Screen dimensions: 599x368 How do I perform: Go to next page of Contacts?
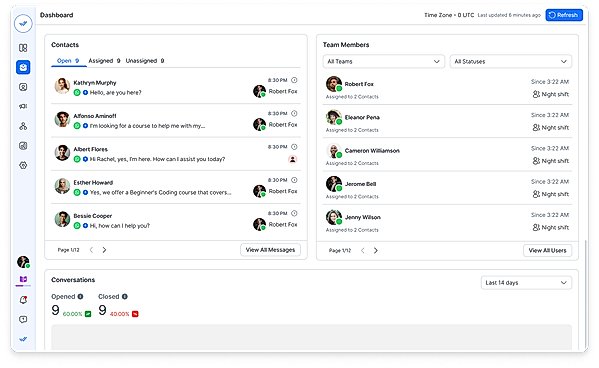pyautogui.click(x=104, y=250)
